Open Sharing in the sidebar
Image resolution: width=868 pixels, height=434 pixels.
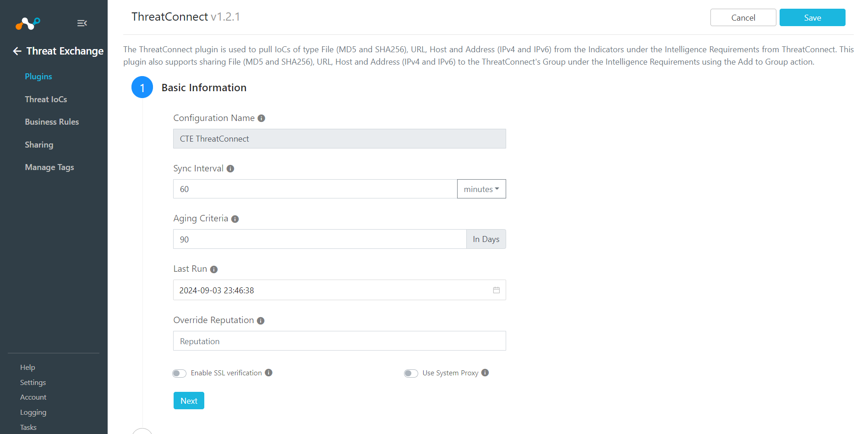point(39,145)
